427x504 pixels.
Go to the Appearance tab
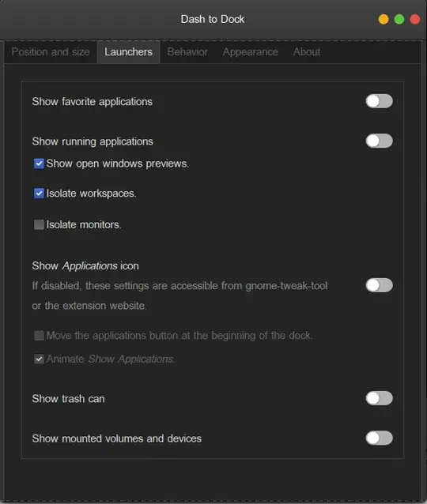click(251, 52)
